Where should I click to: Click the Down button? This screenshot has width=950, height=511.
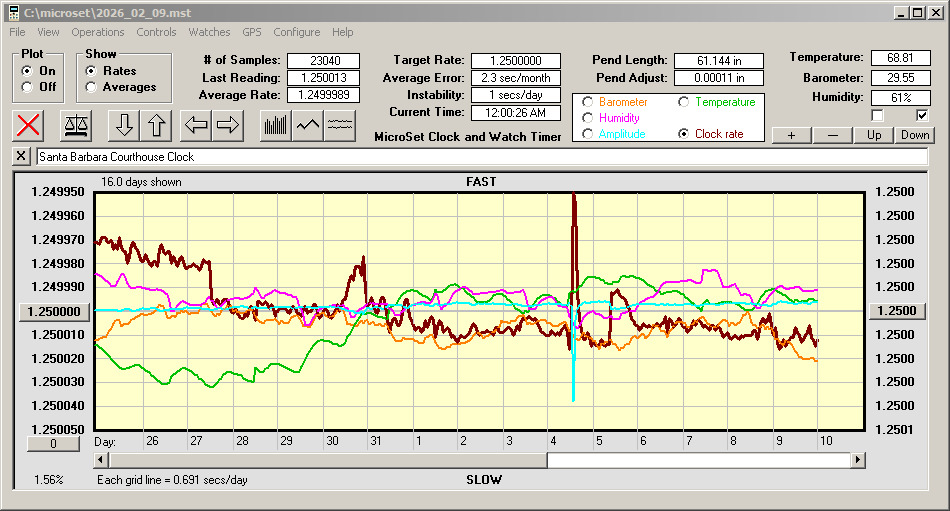[914, 135]
